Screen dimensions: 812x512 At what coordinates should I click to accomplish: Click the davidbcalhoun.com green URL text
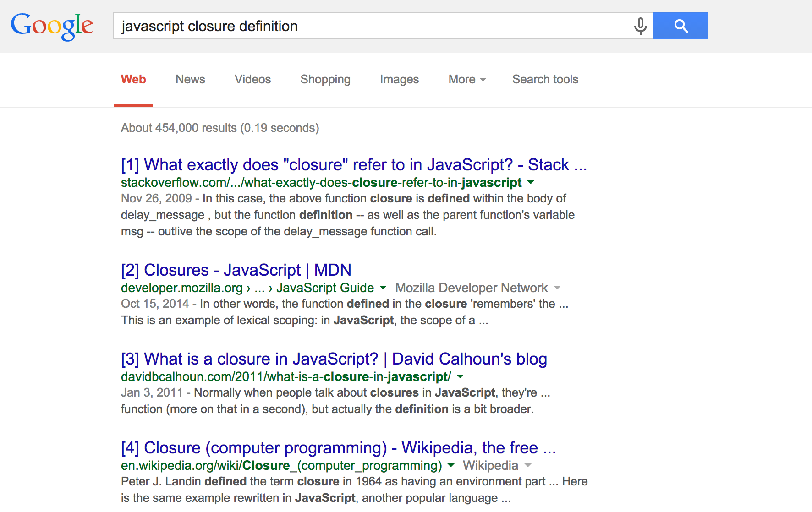(286, 376)
